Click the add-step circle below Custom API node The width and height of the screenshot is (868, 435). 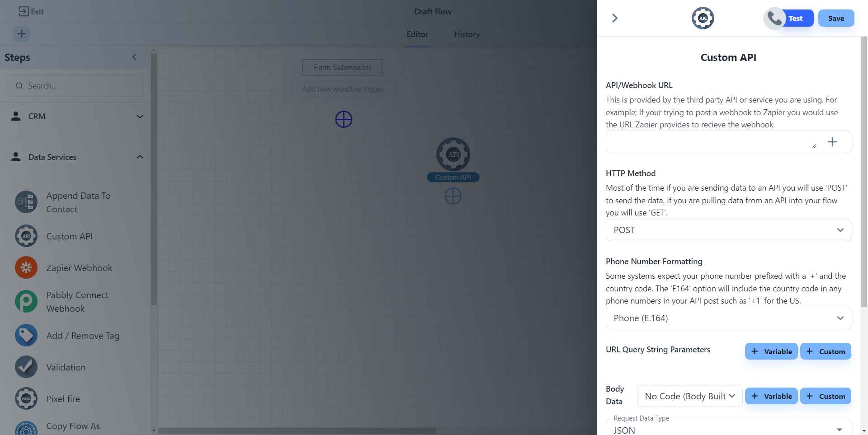453,196
